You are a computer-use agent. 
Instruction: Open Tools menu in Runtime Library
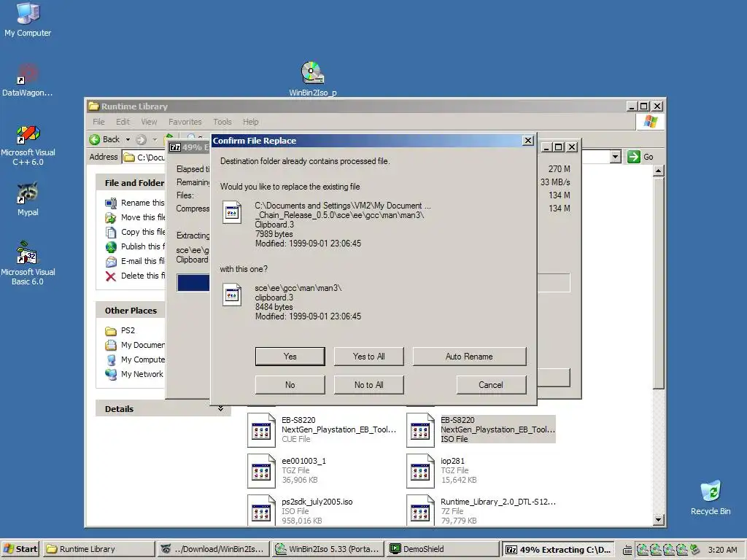222,122
